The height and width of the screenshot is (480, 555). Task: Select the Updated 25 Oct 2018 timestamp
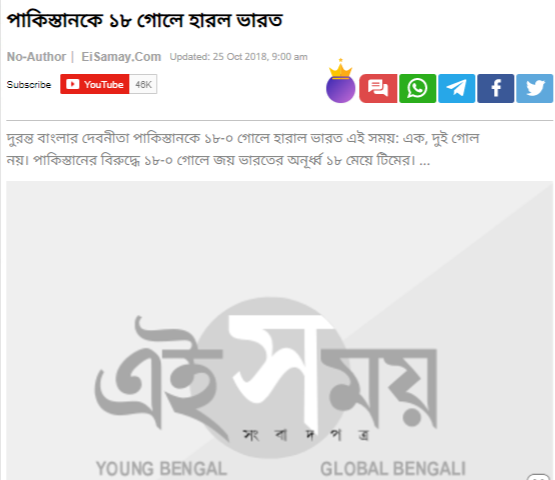(x=239, y=57)
